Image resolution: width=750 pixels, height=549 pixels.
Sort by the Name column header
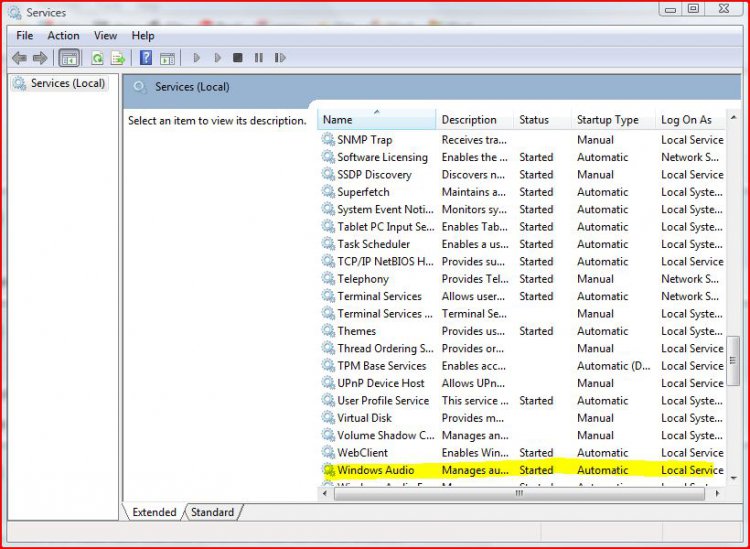[377, 120]
